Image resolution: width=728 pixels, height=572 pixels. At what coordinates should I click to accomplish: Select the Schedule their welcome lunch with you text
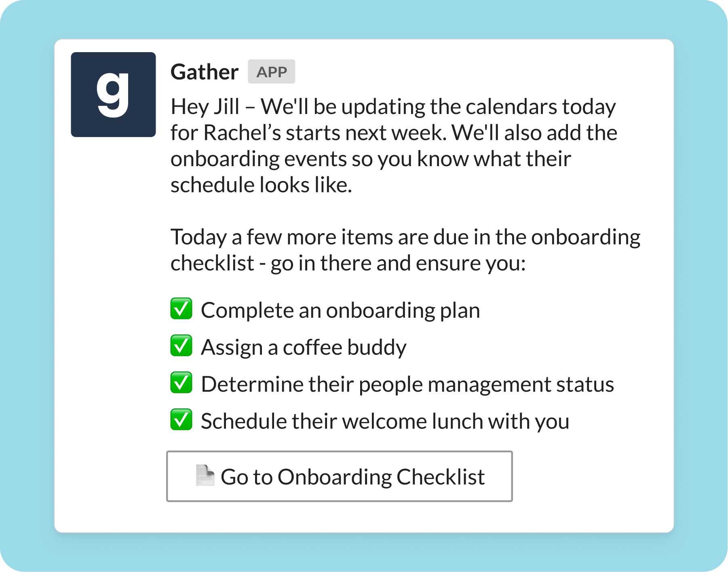pos(385,421)
